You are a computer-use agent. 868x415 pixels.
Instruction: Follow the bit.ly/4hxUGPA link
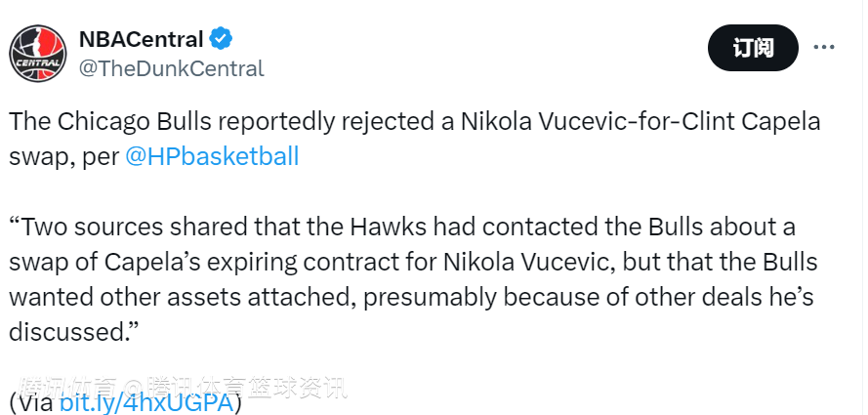point(146,402)
